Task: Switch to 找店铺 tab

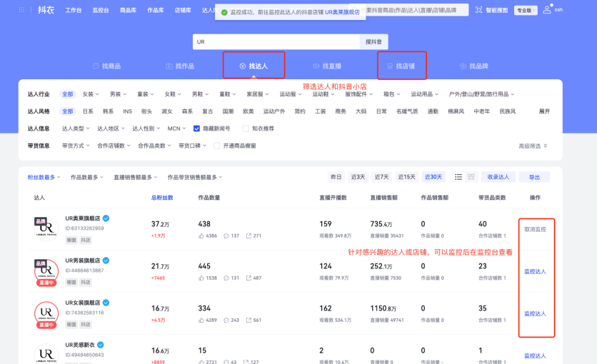Action: coord(401,66)
